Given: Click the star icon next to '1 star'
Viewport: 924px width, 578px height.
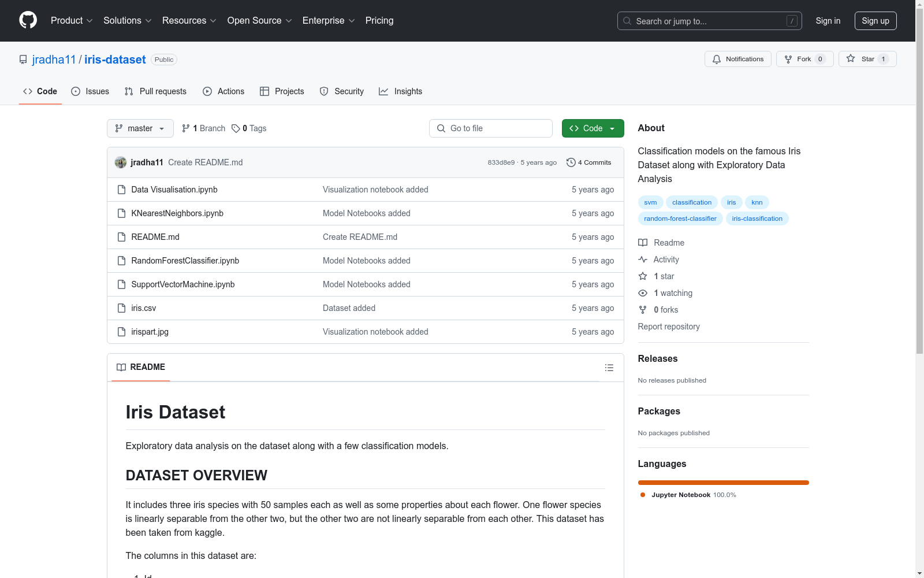Looking at the screenshot, I should 643,276.
